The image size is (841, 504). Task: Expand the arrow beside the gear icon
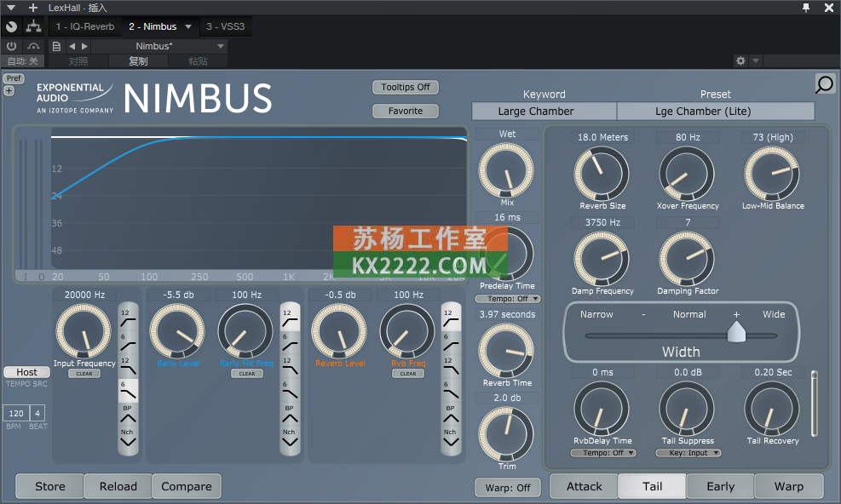point(756,60)
